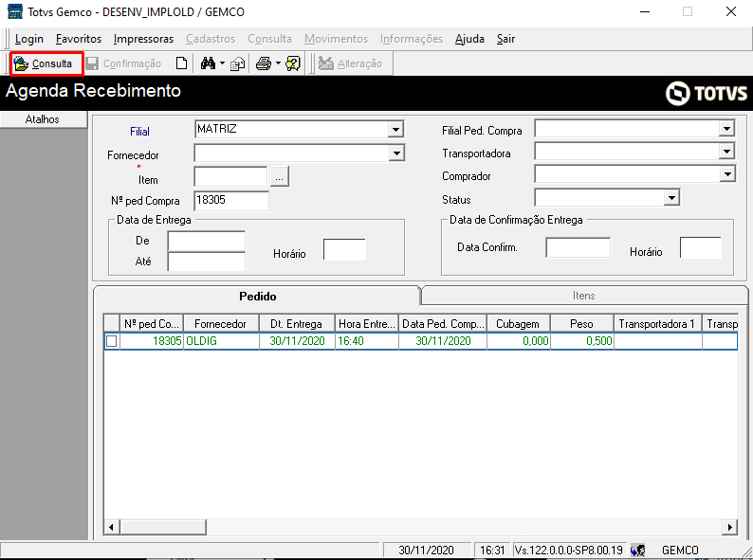Expand the Fornecedor dropdown
Screen dimensions: 753x560
[x=395, y=154]
